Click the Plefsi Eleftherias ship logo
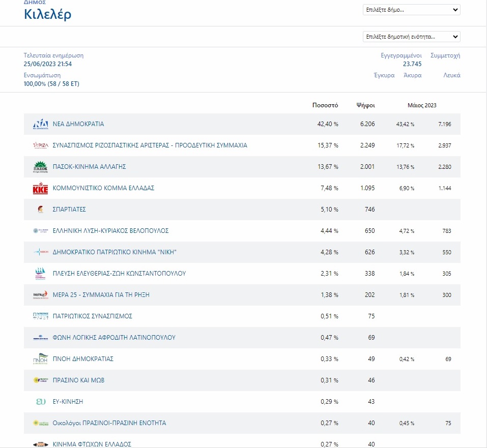Viewport: 487px width, 448px height. point(40,274)
